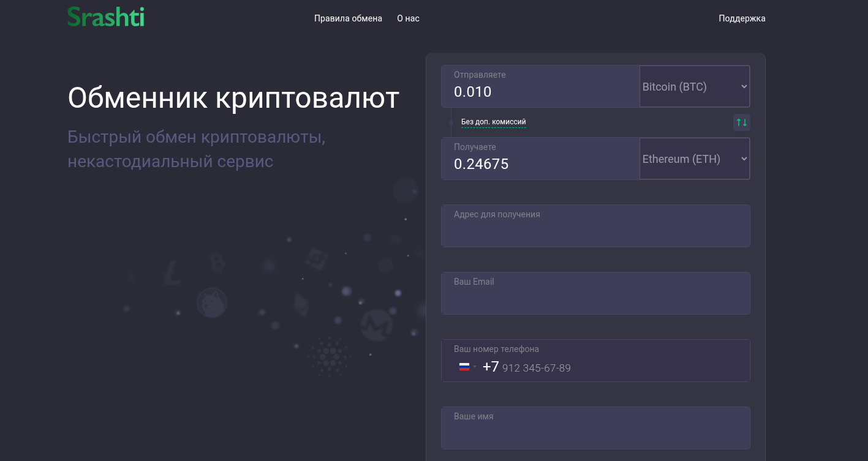Focus the Получаете amount field
868x461 pixels.
(539, 164)
